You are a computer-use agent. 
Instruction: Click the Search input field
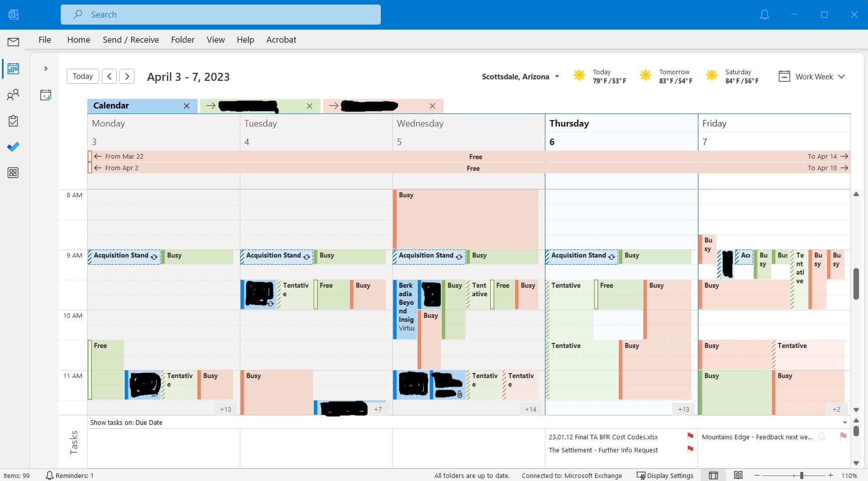click(x=221, y=15)
